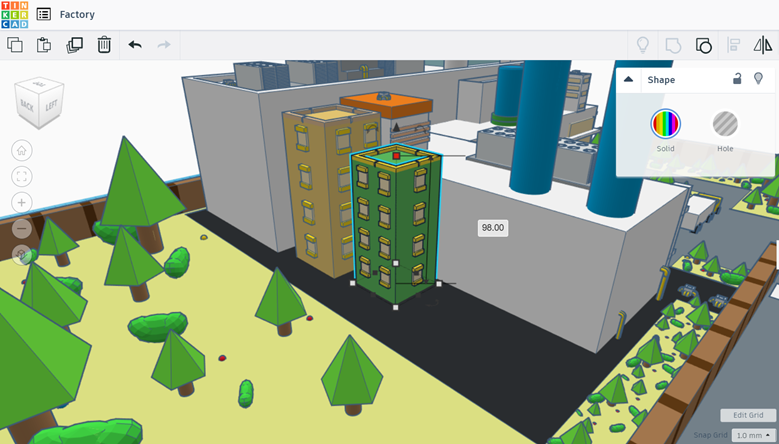779x444 pixels.
Task: Toggle shape visibility lightbulb in Shape panel
Action: 758,78
